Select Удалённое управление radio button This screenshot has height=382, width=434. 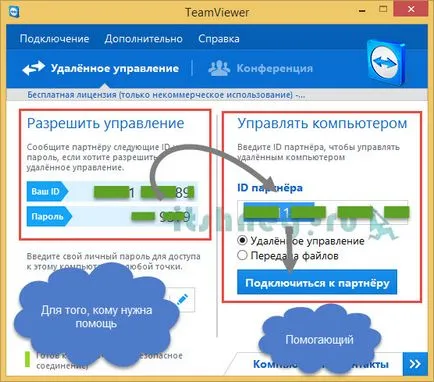click(x=242, y=240)
